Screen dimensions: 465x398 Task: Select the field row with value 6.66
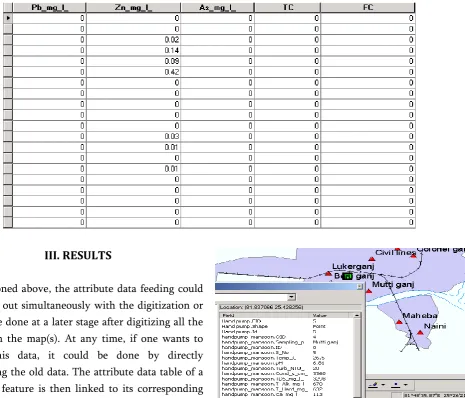287,363
